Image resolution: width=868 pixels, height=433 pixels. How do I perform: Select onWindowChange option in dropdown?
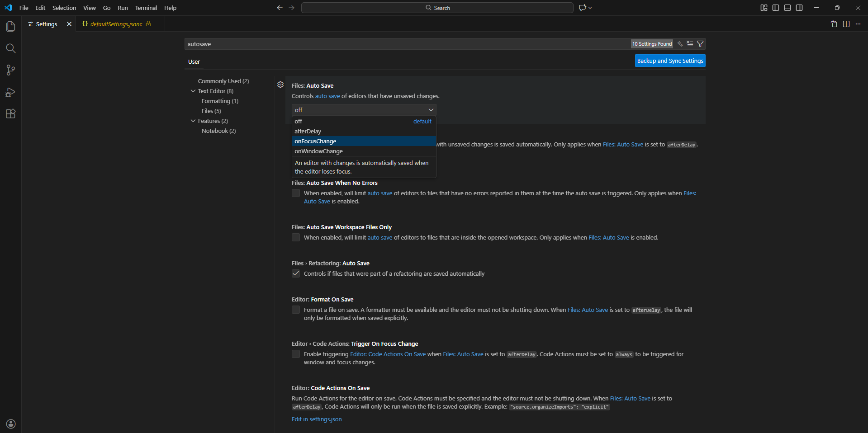[x=364, y=151]
